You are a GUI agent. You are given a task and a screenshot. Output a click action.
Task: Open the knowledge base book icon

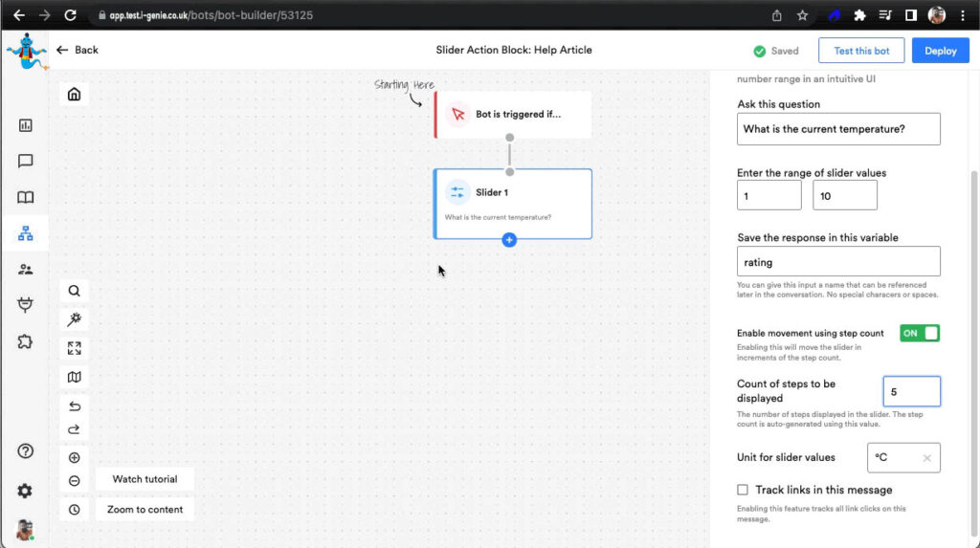tap(25, 198)
